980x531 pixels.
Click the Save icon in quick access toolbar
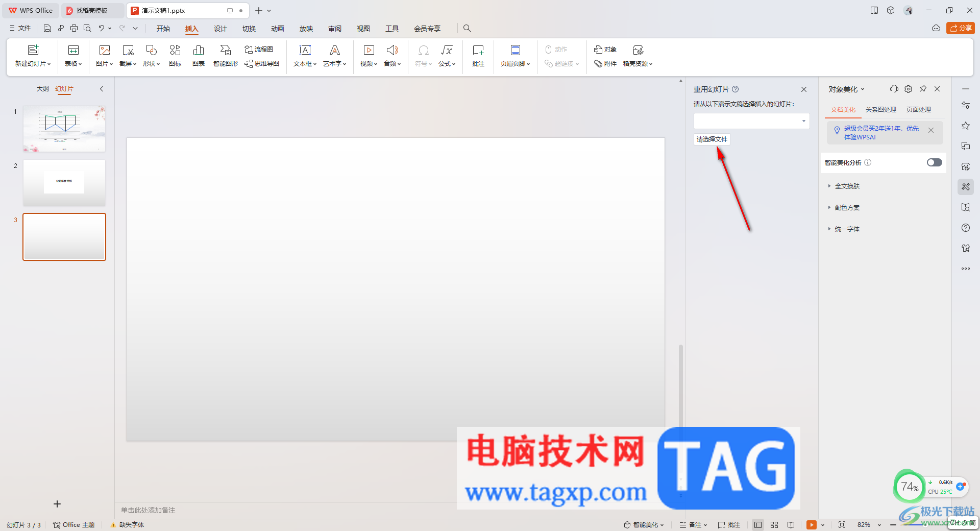(x=47, y=28)
